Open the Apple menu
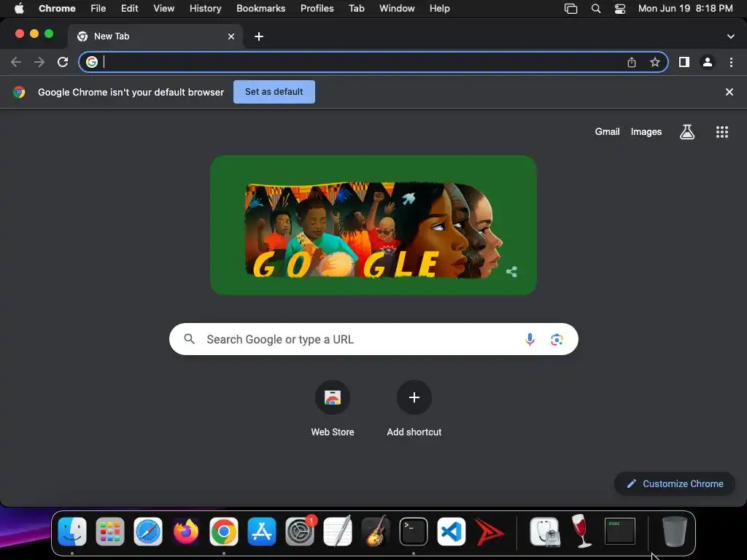747x560 pixels. pos(19,9)
